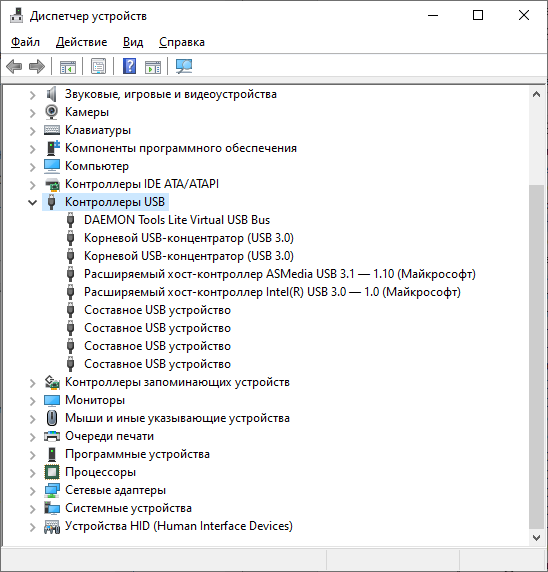Open the Справка menu
Screen dimensions: 548x572
point(182,42)
